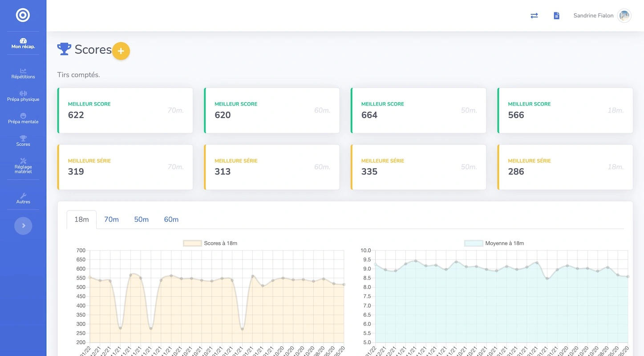Toggle Scores à 18m legend series
644x356 pixels.
[211, 243]
